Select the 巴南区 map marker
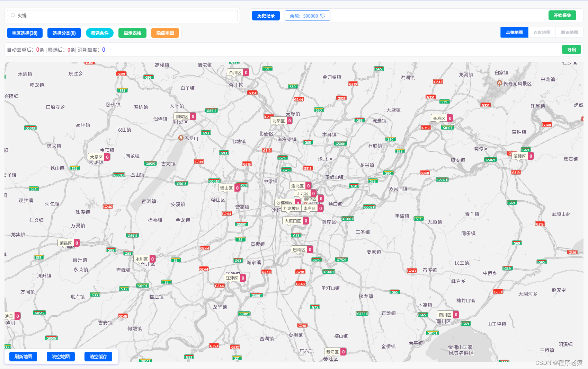The width and height of the screenshot is (588, 369). click(302, 249)
